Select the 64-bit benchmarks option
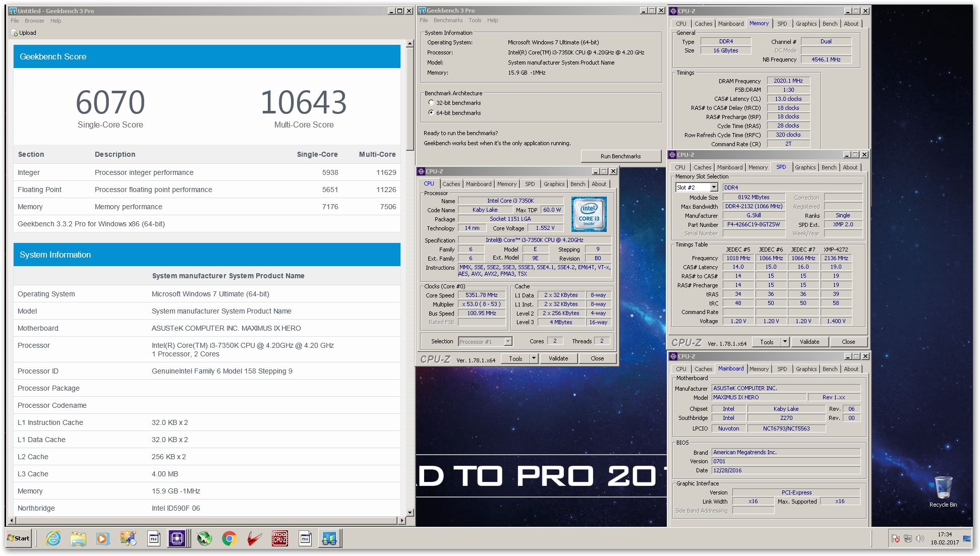Viewport: 980px width, 556px height. click(431, 112)
